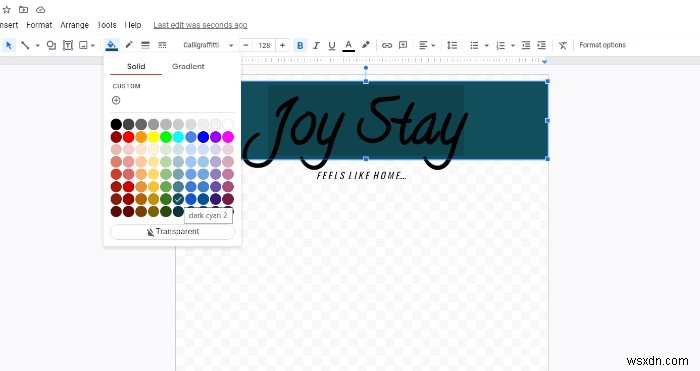Apply a numbered list
The height and width of the screenshot is (371, 700).
click(x=500, y=45)
